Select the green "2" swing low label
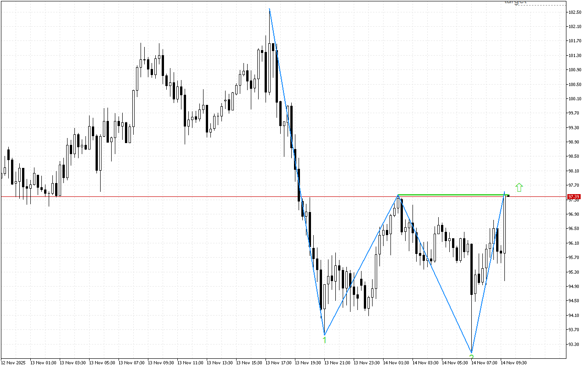The width and height of the screenshot is (588, 368). 471,356
